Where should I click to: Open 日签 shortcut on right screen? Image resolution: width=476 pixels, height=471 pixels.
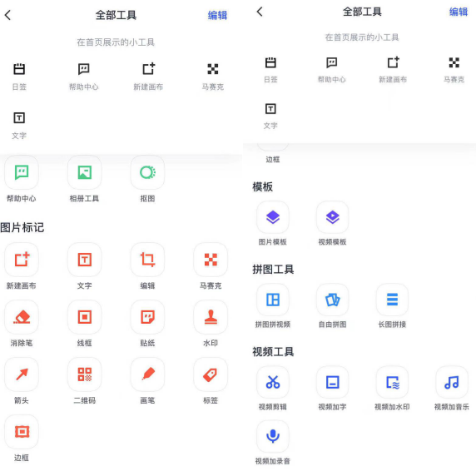click(x=270, y=70)
